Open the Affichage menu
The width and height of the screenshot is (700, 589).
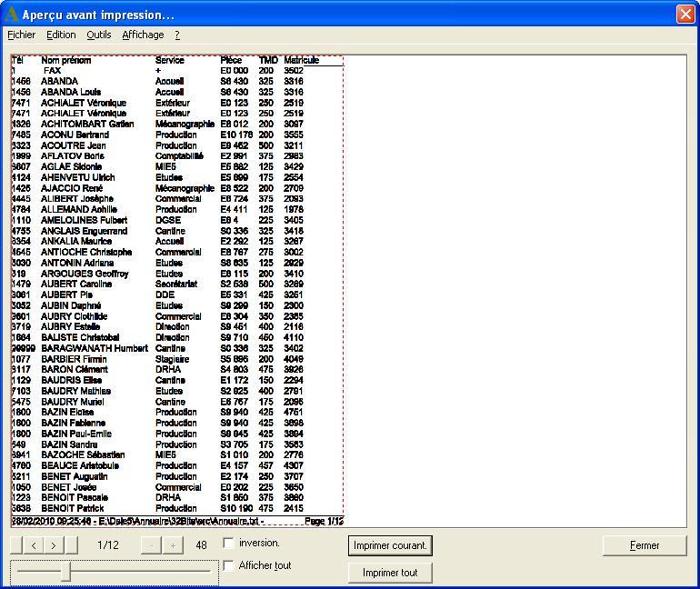tap(143, 35)
